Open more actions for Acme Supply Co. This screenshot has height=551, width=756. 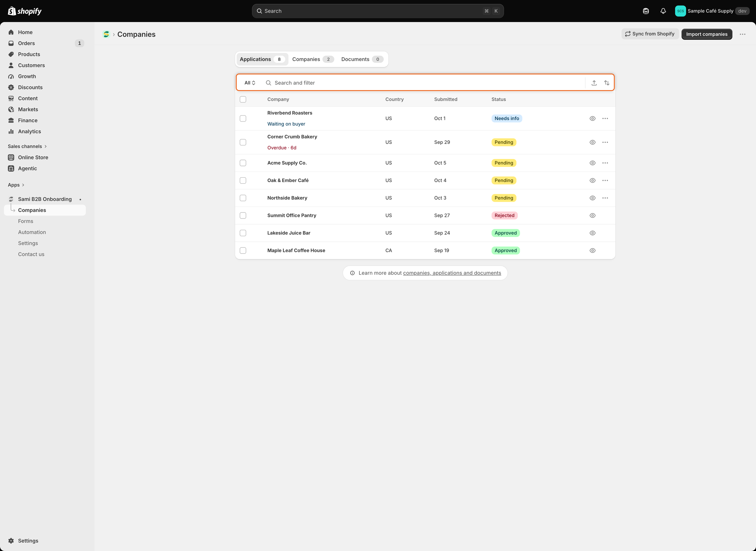click(x=605, y=163)
